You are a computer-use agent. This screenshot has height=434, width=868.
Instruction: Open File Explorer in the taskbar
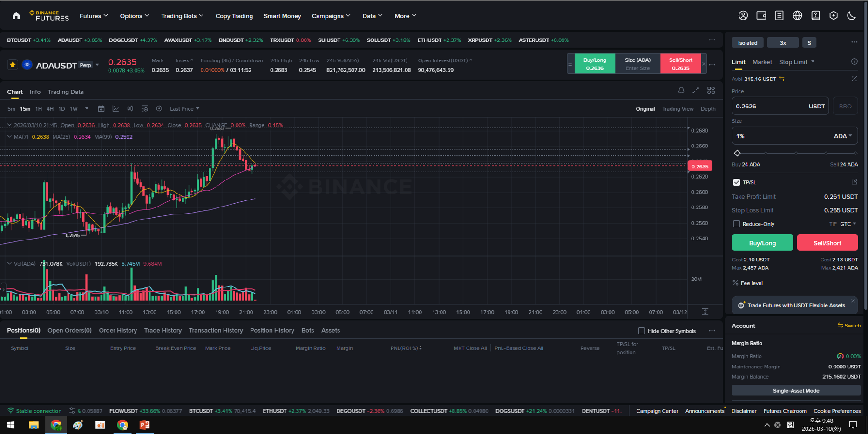point(34,425)
